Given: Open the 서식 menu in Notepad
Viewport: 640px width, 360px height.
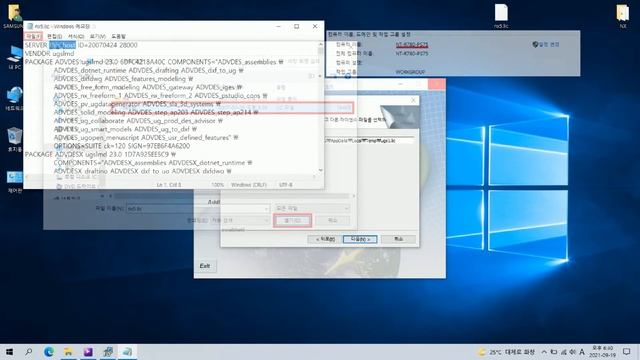Looking at the screenshot, I should click(x=76, y=36).
